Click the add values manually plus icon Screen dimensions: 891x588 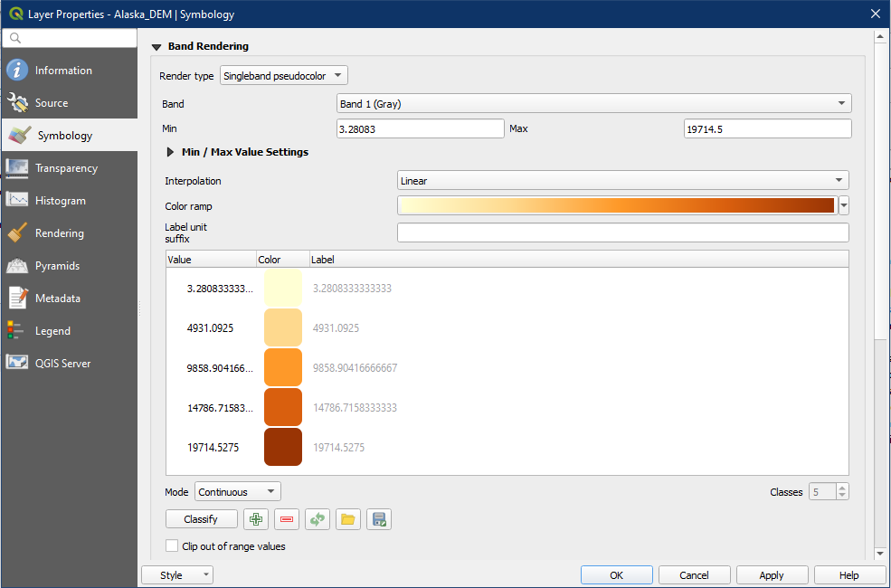pyautogui.click(x=256, y=519)
